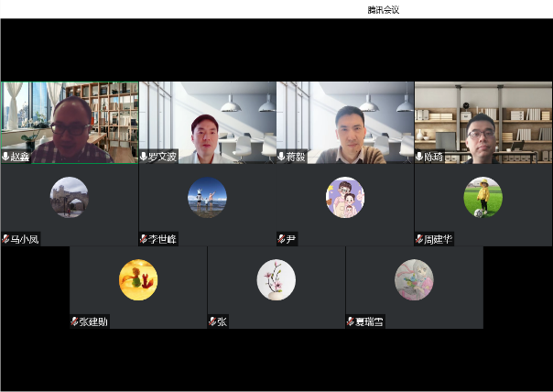
Task: Click the muted mic icon for 马小凤
Action: (x=5, y=239)
